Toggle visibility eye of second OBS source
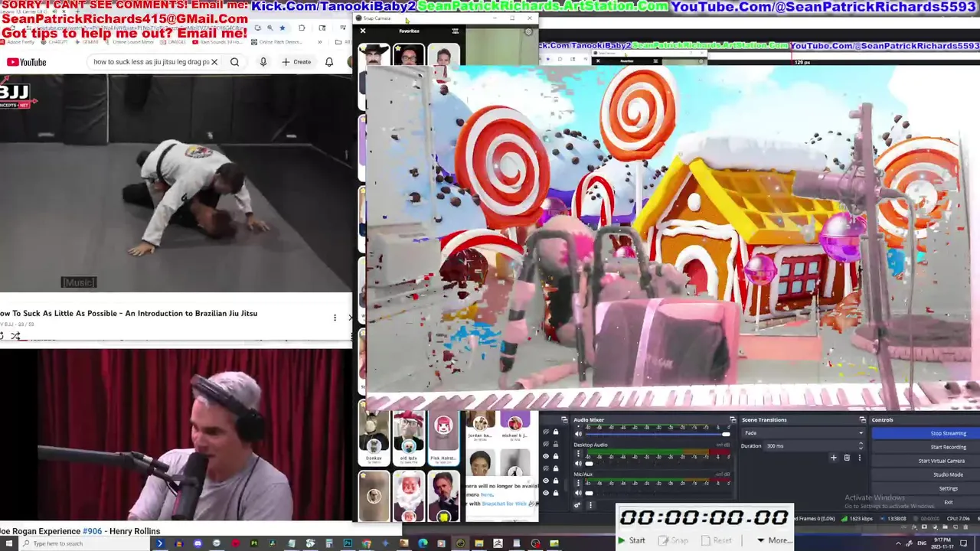This screenshot has height=551, width=980. (546, 444)
